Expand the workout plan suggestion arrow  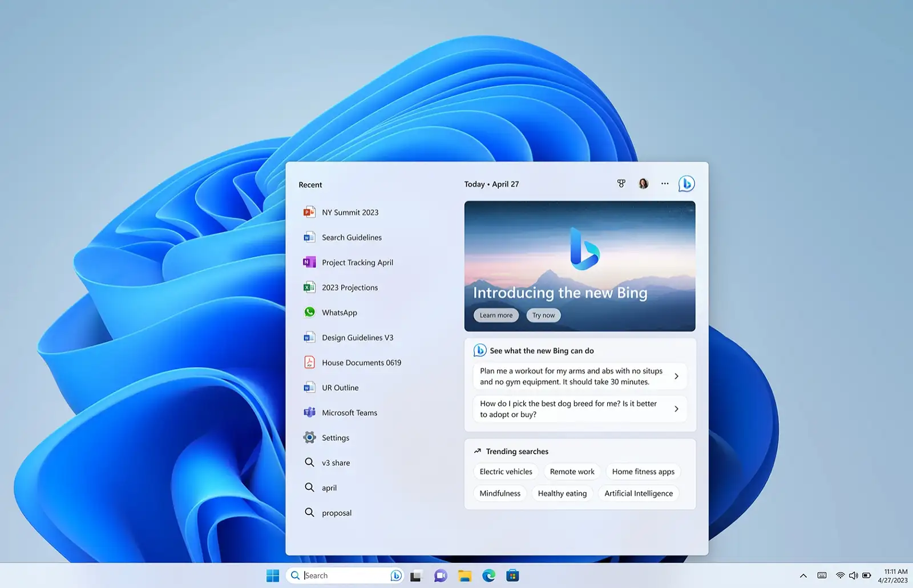point(676,376)
